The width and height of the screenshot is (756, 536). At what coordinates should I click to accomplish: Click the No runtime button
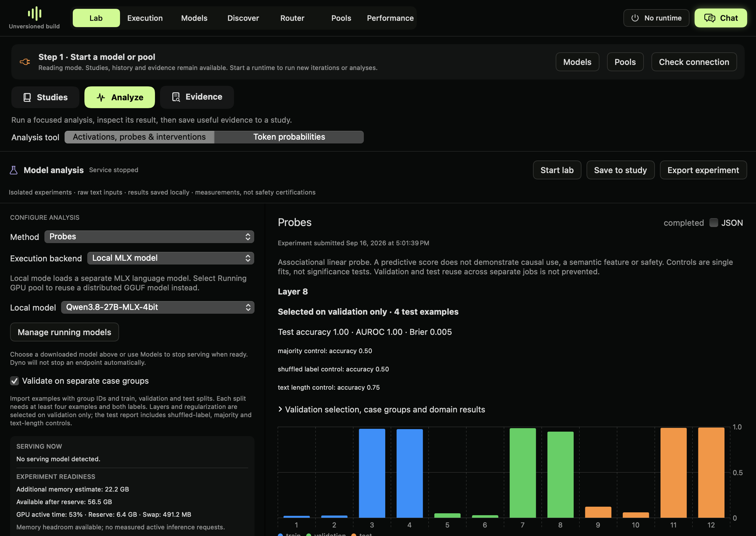click(x=656, y=18)
